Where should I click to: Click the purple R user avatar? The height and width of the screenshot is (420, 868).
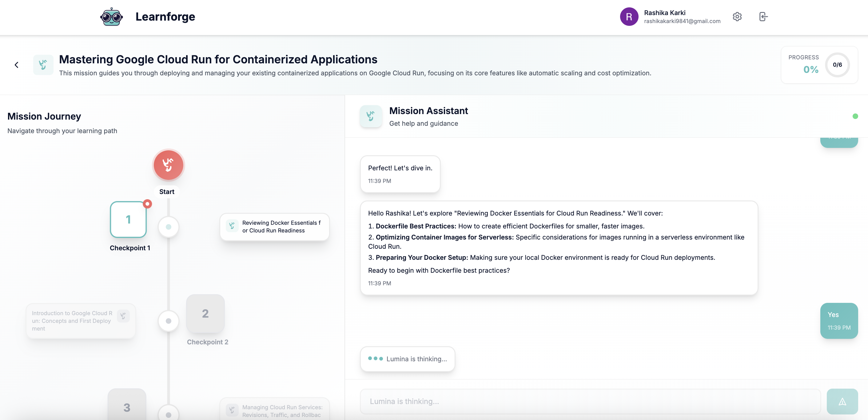tap(629, 17)
